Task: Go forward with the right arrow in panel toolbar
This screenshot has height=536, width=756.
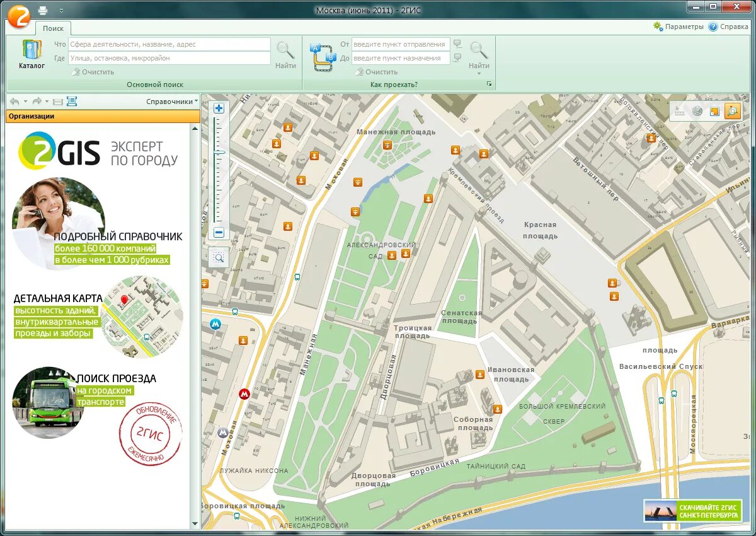Action: point(37,101)
